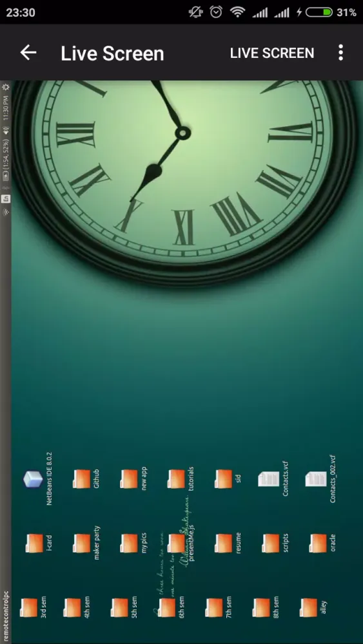Tap the Live Screen title text
363x644 pixels.
click(x=112, y=53)
